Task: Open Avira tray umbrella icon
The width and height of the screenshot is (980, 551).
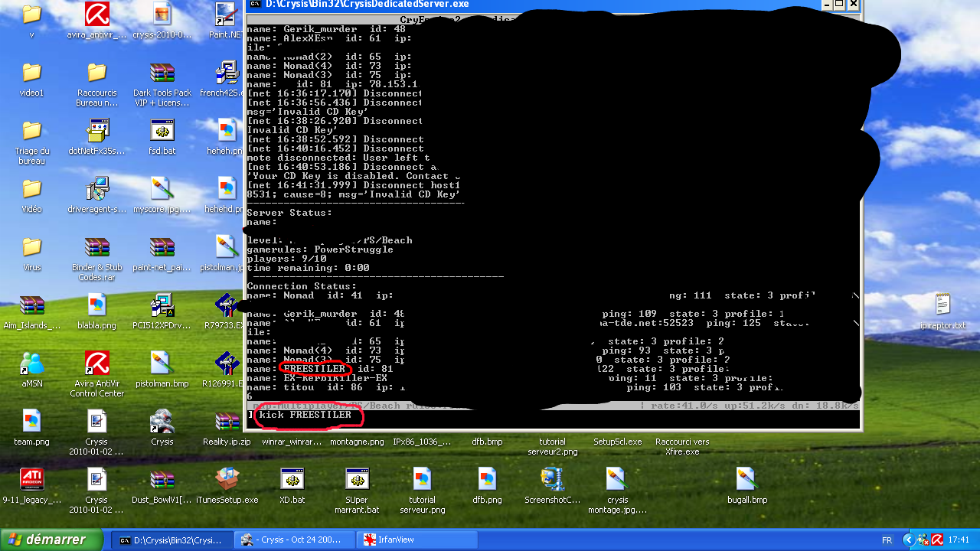Action: click(936, 540)
